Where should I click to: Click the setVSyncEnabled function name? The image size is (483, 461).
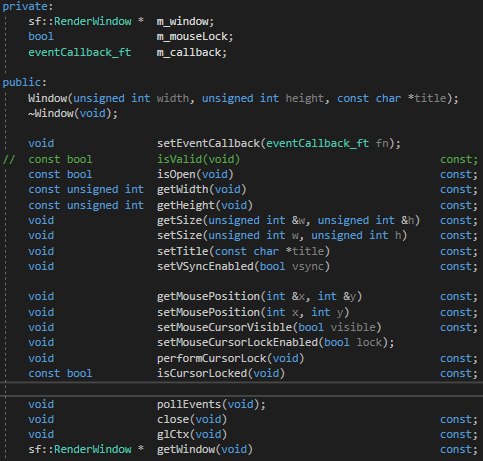pyautogui.click(x=205, y=266)
